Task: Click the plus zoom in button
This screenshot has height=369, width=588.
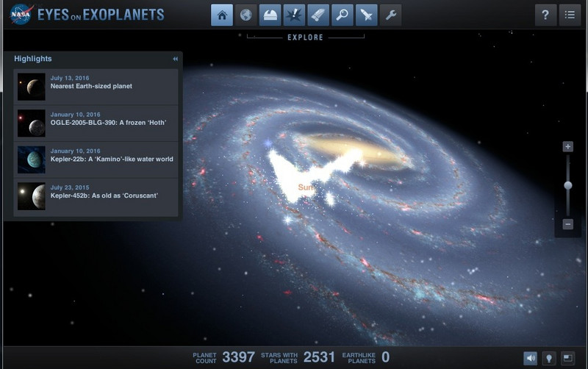Action: point(567,146)
